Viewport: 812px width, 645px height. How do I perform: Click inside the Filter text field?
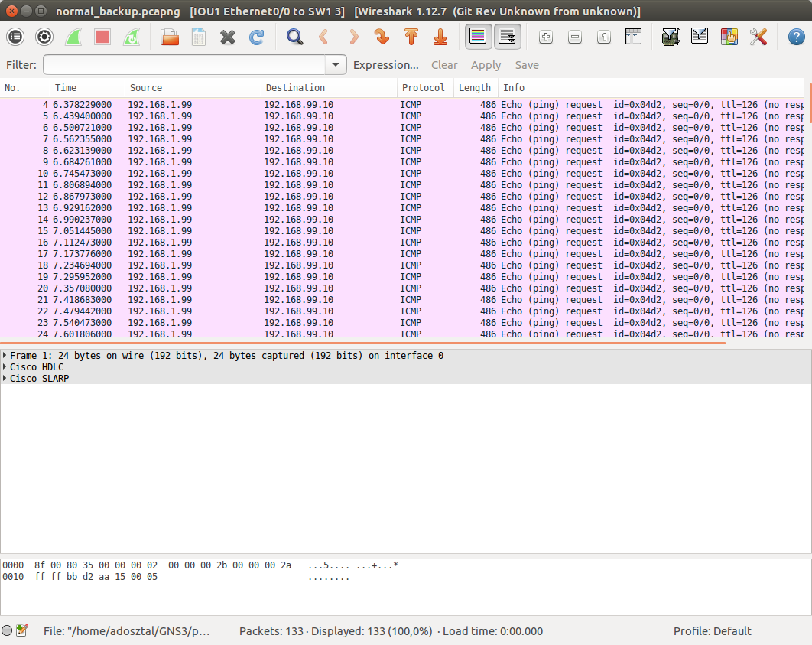pos(184,65)
